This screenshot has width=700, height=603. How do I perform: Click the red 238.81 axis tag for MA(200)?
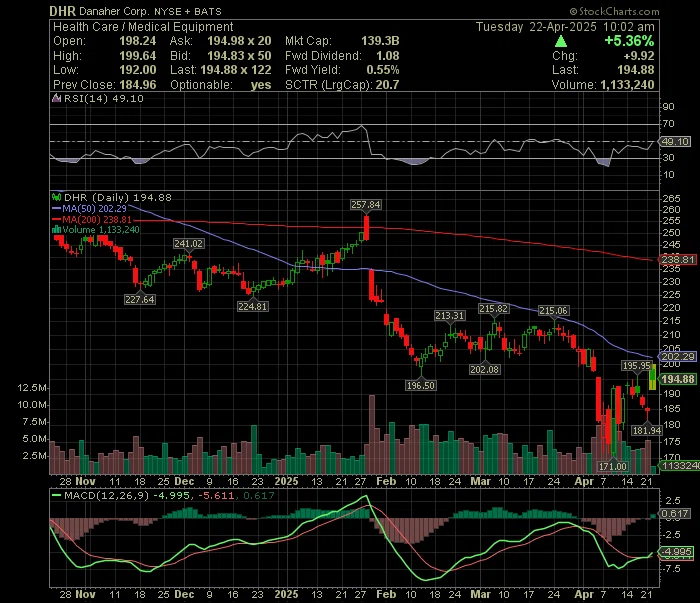678,259
